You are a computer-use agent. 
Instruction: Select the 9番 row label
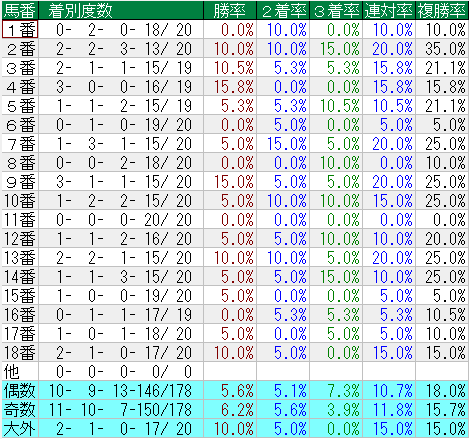point(20,182)
